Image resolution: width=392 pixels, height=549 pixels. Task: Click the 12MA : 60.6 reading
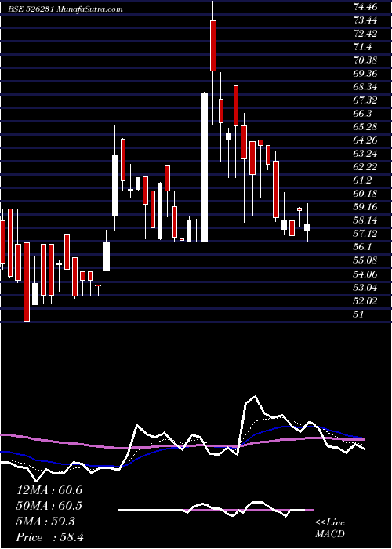coord(49,489)
